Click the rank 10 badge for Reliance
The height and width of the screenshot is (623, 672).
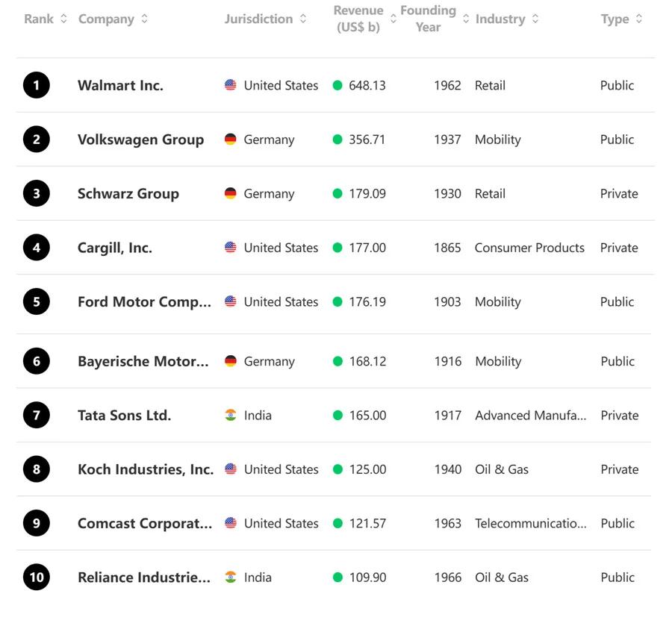[36, 577]
